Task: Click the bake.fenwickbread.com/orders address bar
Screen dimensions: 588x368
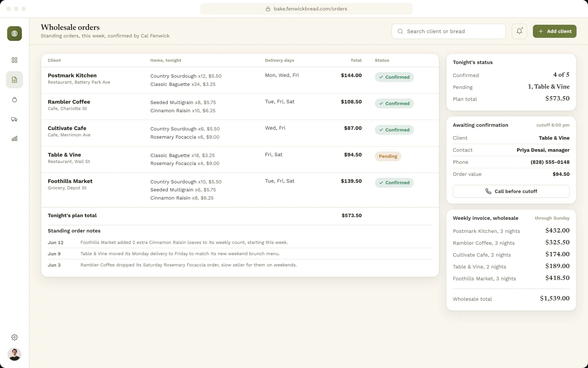Action: coord(306,9)
